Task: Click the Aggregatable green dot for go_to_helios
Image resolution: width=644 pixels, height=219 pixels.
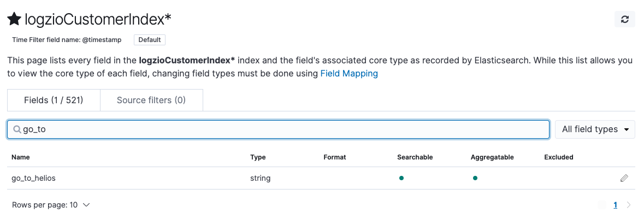Action: point(475,178)
